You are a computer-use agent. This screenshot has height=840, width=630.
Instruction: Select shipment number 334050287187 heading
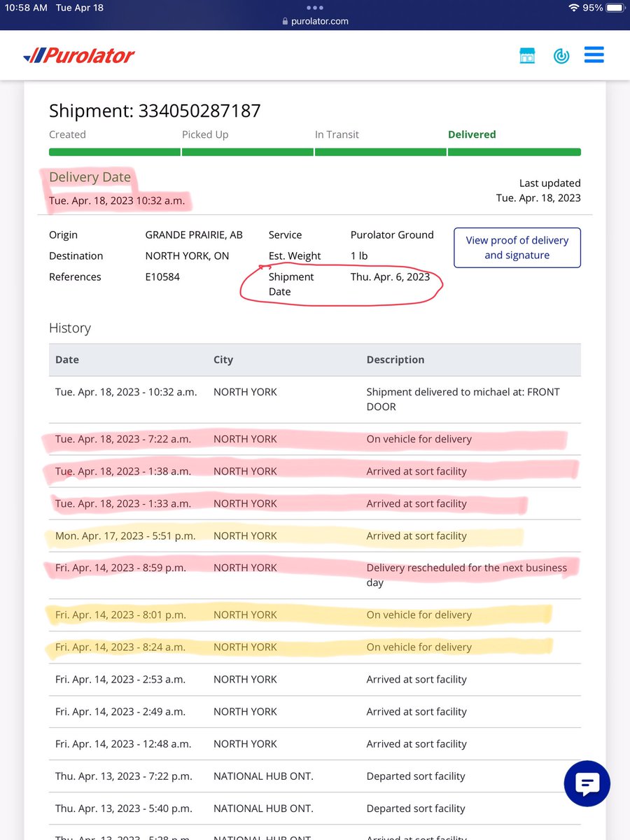[x=155, y=111]
